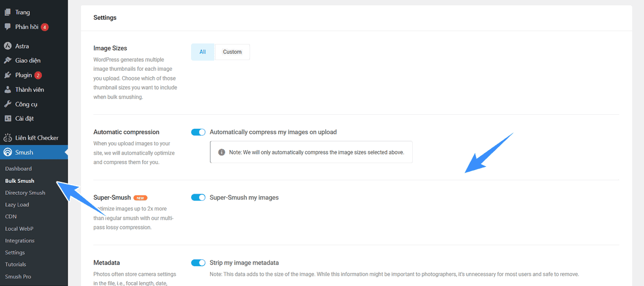Go to Bulk Smush submenu
Viewport: 644px width, 286px height.
[x=20, y=181]
